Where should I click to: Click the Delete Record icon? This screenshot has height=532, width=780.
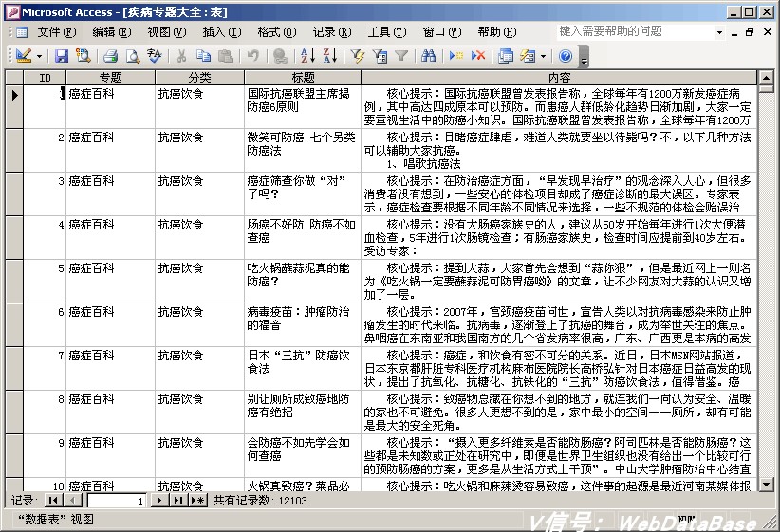point(478,56)
